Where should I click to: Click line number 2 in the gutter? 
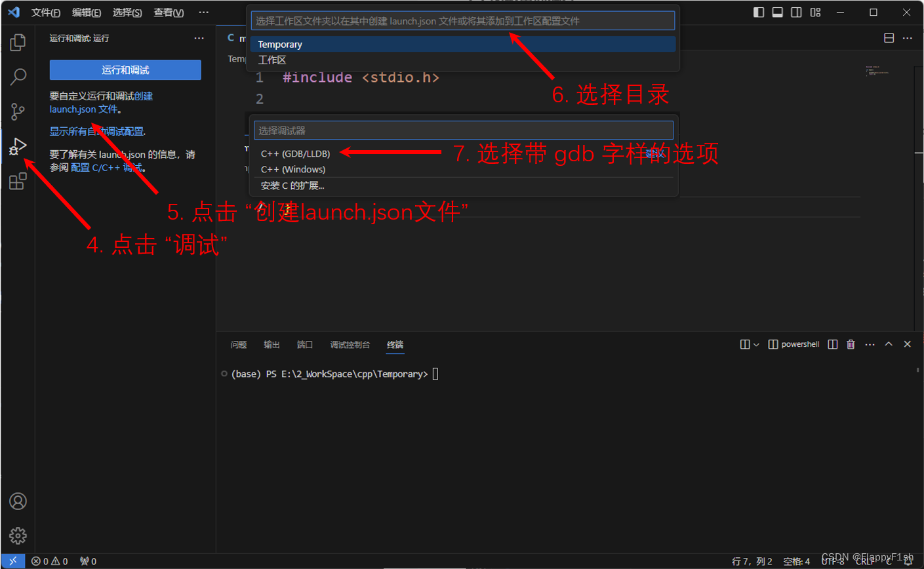tap(260, 99)
